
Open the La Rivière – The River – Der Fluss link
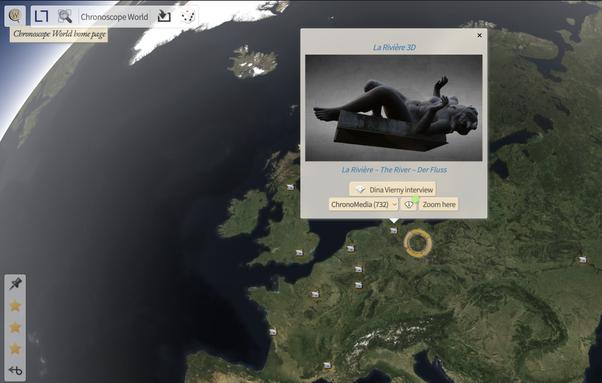tap(394, 170)
